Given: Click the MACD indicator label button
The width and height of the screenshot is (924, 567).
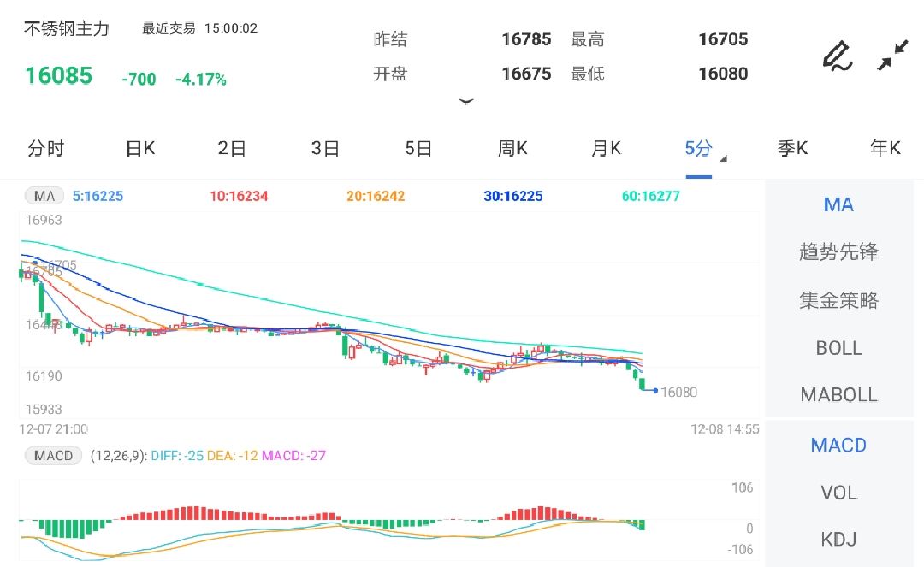Looking at the screenshot, I should point(53,456).
